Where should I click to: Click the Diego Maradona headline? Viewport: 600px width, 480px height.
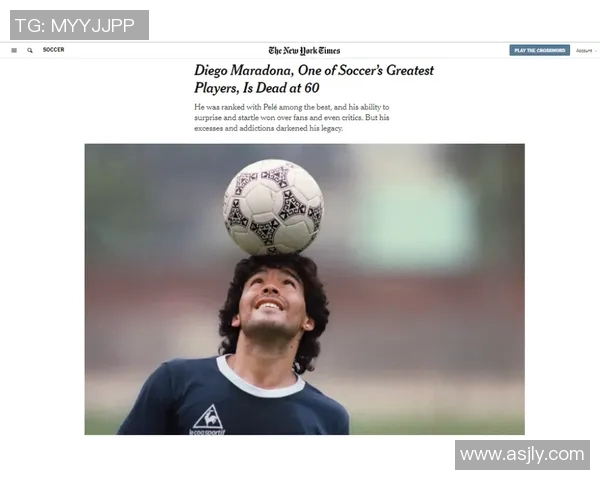coord(314,79)
